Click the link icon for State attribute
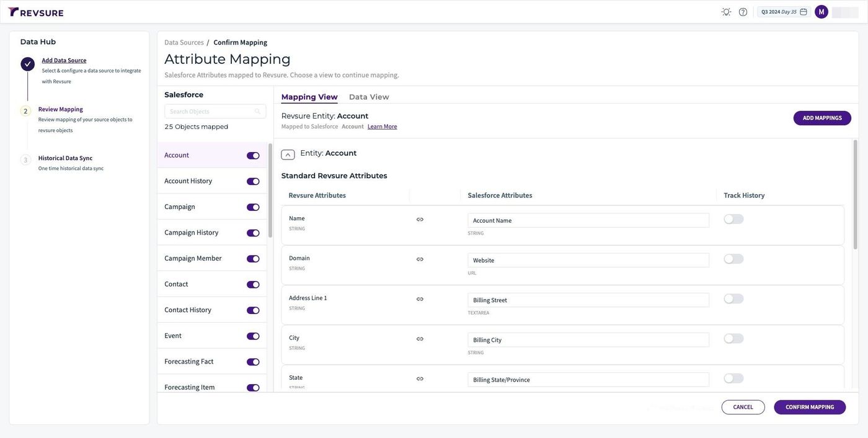The width and height of the screenshot is (868, 438). coord(420,378)
